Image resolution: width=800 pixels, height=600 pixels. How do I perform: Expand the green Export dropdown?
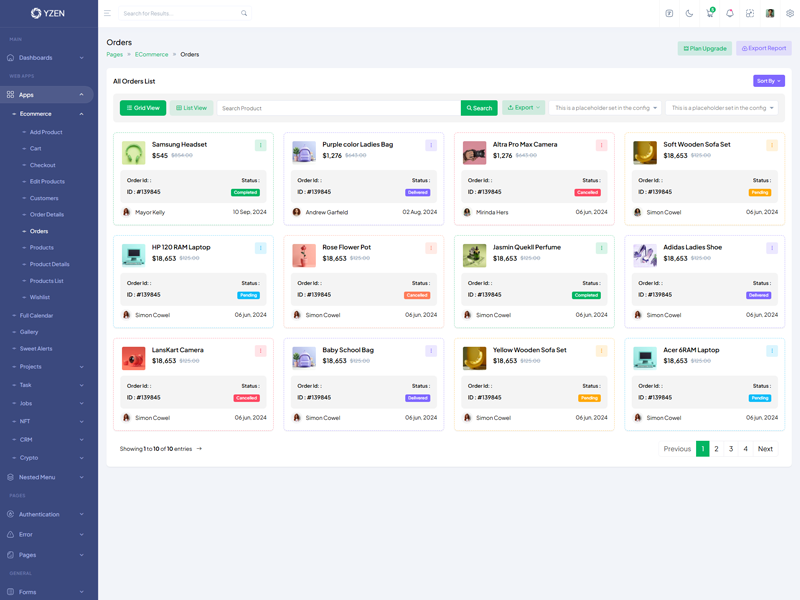click(x=523, y=108)
